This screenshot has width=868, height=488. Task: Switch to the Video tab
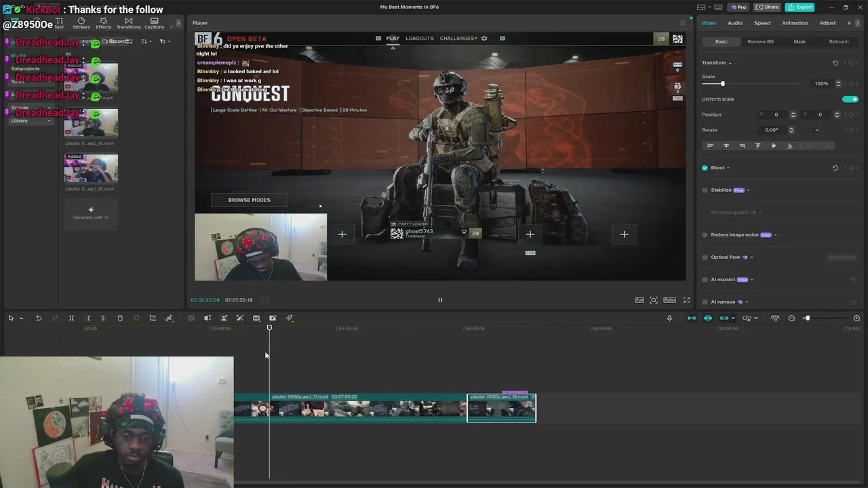coord(709,23)
